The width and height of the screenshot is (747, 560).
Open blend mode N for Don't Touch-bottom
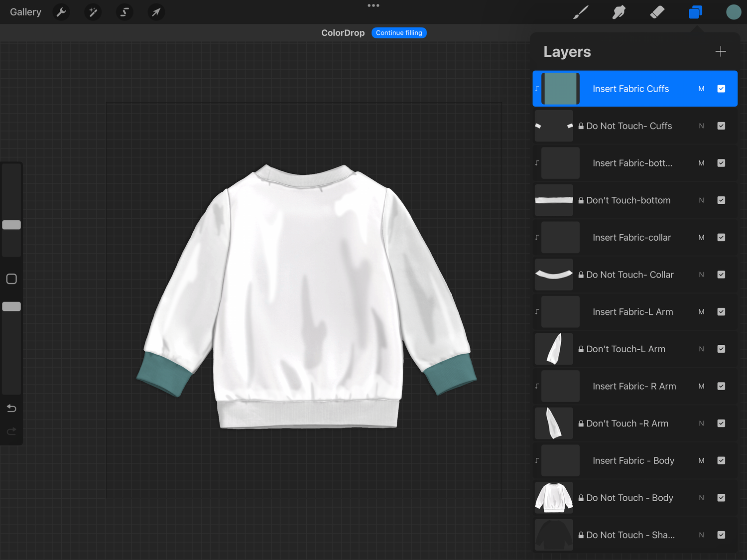(701, 200)
